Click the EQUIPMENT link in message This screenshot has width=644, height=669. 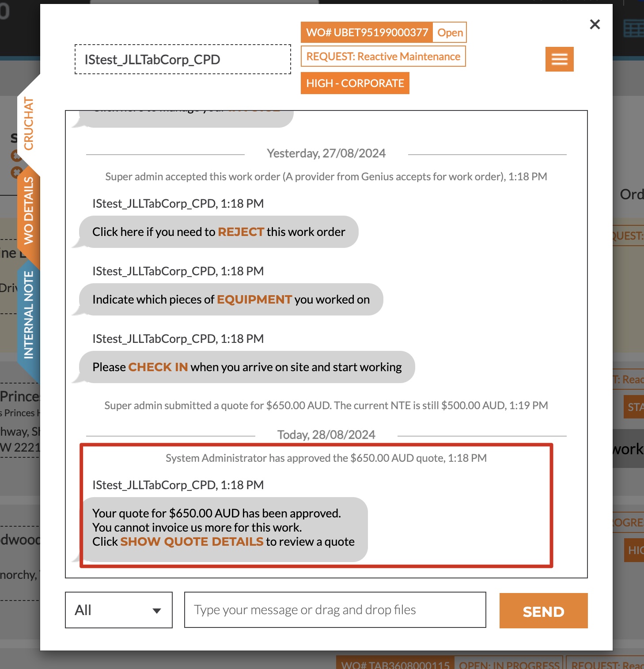point(254,300)
